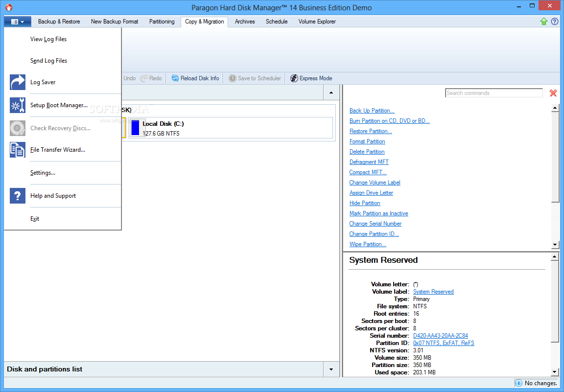The image size is (564, 392).
Task: Click serial number D420-AA43-20AA-2C84 link
Action: coord(441,336)
